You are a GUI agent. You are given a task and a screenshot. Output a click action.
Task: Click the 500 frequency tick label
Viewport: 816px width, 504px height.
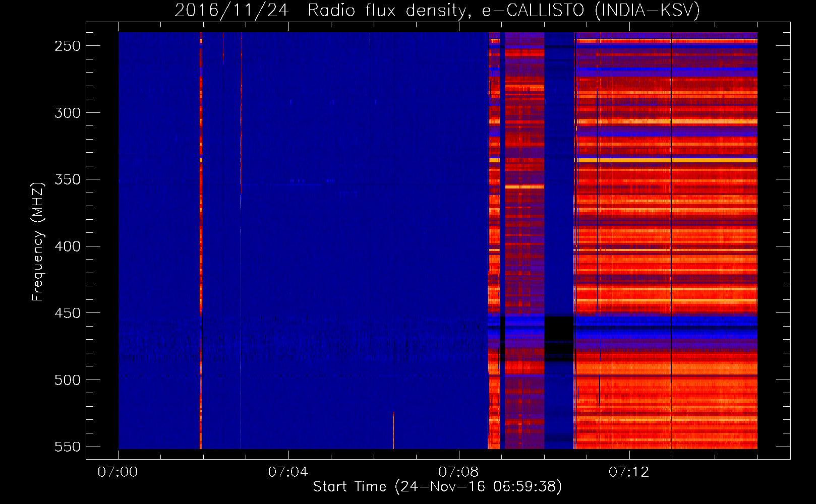68,380
